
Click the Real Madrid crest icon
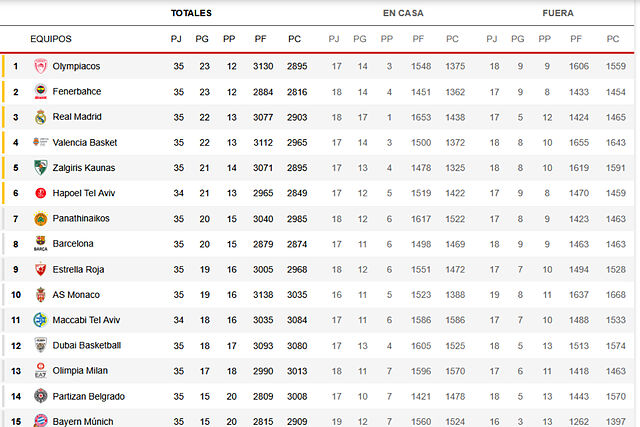(x=40, y=117)
